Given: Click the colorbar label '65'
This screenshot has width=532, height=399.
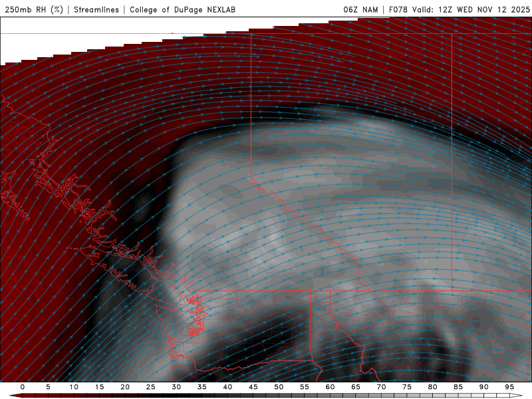Looking at the screenshot, I should [356, 387].
